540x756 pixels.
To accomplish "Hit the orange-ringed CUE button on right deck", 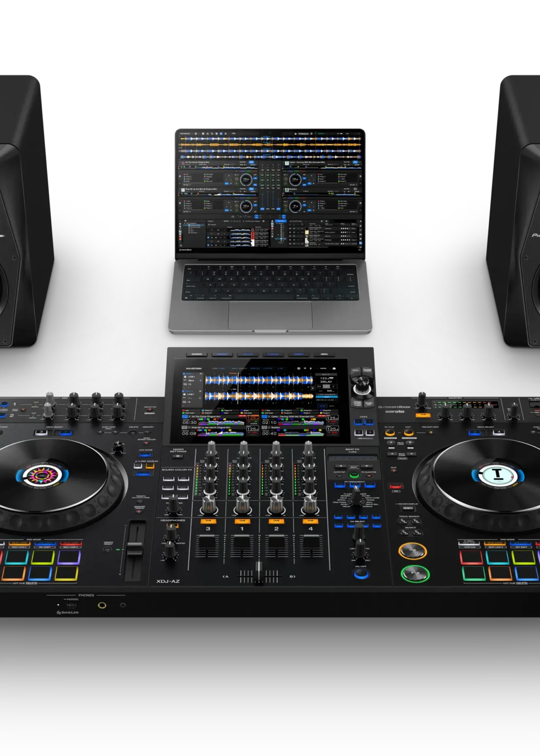I will (x=412, y=551).
